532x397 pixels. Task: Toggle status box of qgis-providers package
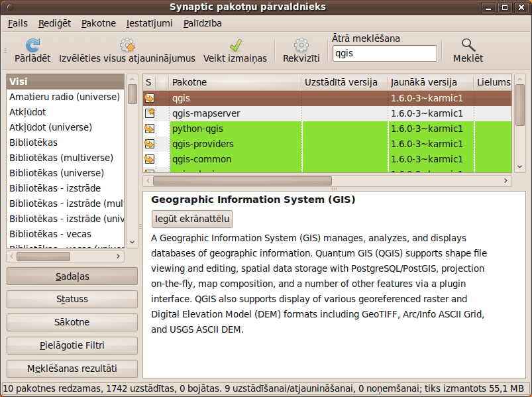(150, 144)
